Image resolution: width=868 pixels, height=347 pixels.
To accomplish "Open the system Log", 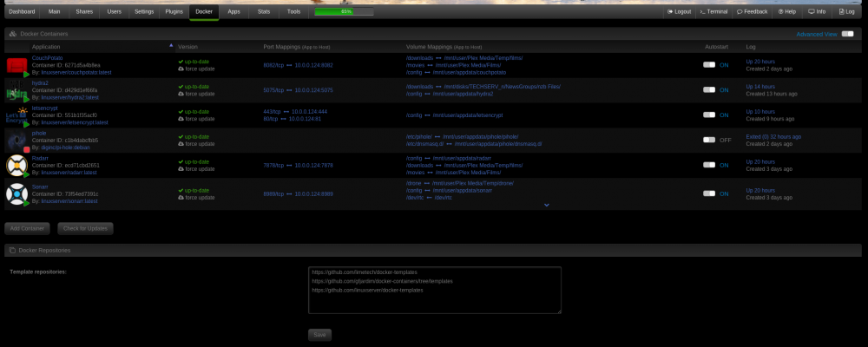I will pyautogui.click(x=847, y=11).
